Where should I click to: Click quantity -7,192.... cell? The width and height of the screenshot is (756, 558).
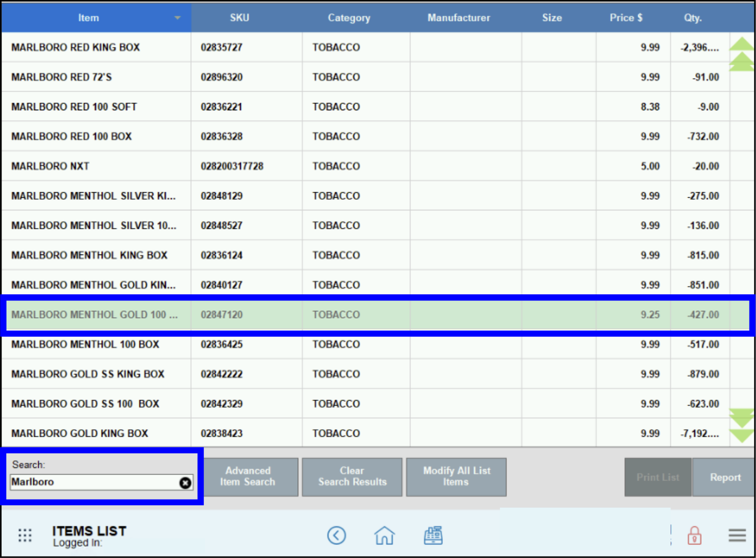click(700, 433)
